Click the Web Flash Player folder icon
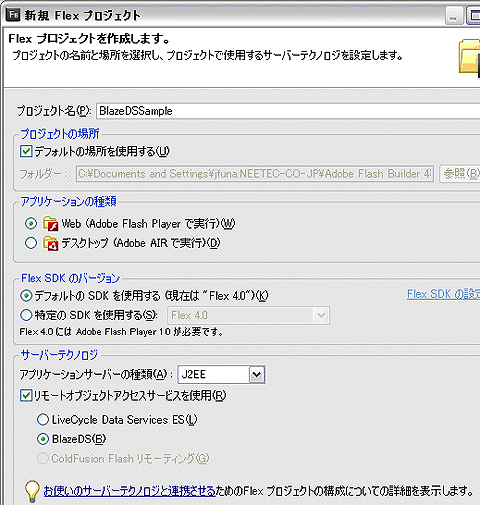This screenshot has height=505, width=480. [51, 223]
